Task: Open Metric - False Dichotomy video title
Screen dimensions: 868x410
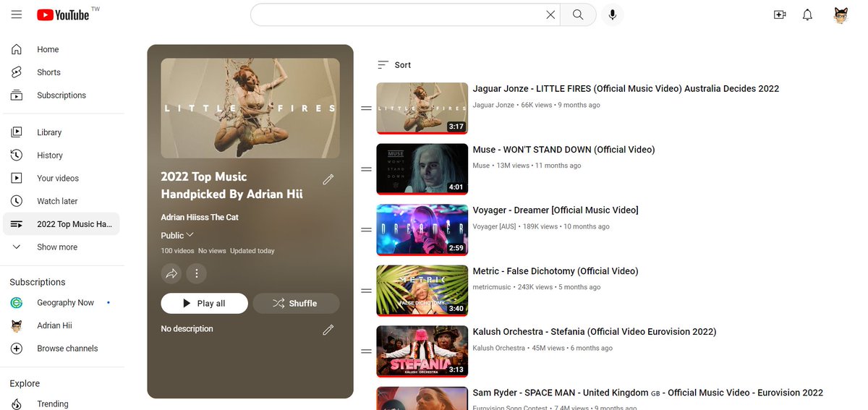Action: (556, 271)
